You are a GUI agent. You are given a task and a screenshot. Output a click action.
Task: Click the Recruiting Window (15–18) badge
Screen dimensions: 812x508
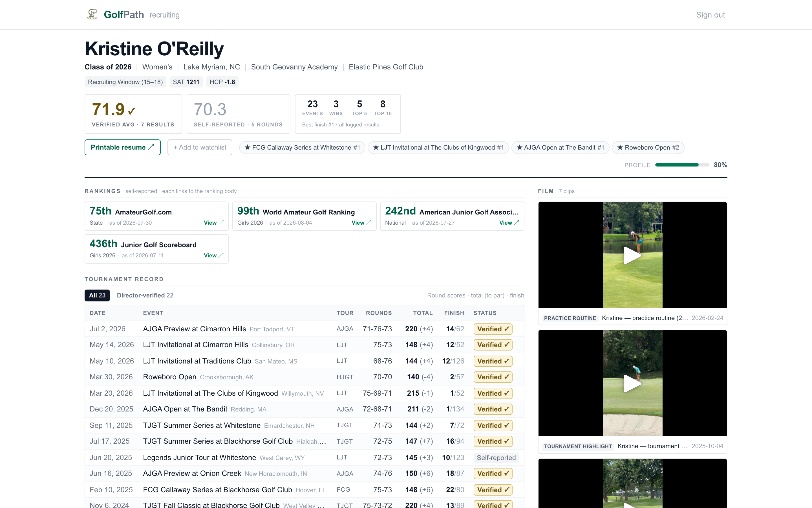(x=125, y=82)
